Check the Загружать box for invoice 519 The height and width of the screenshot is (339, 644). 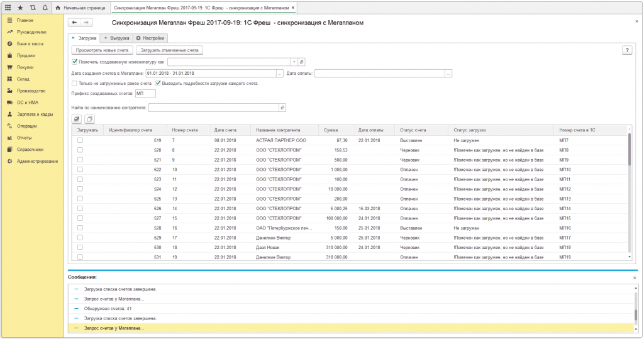[x=80, y=140]
